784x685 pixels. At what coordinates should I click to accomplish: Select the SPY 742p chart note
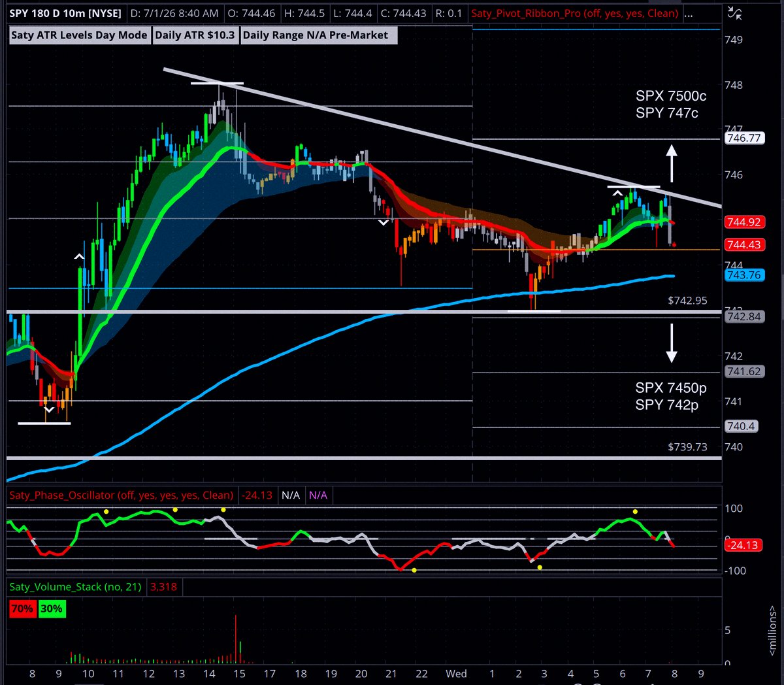[667, 405]
